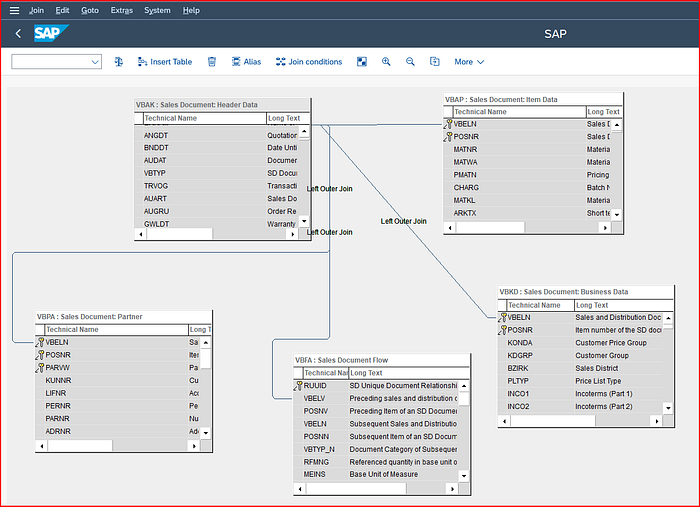Click Long Text header in VBKD table

pos(623,305)
